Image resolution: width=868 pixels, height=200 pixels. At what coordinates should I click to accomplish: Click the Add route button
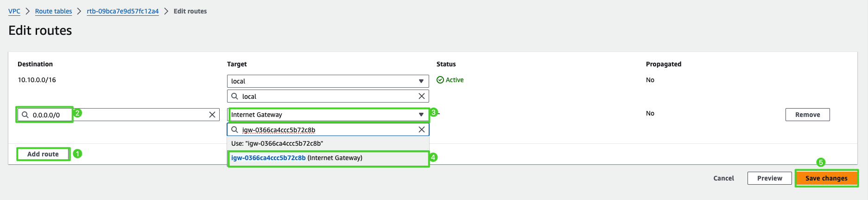point(43,154)
